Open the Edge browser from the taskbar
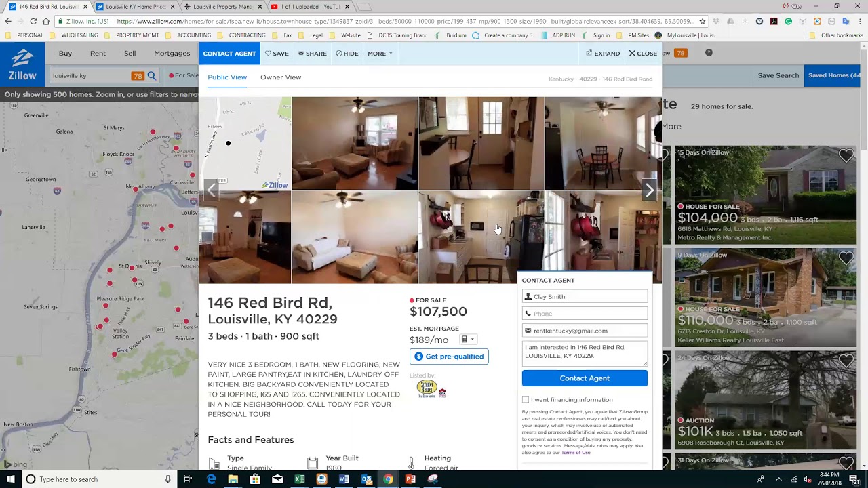Image resolution: width=868 pixels, height=488 pixels. click(211, 479)
